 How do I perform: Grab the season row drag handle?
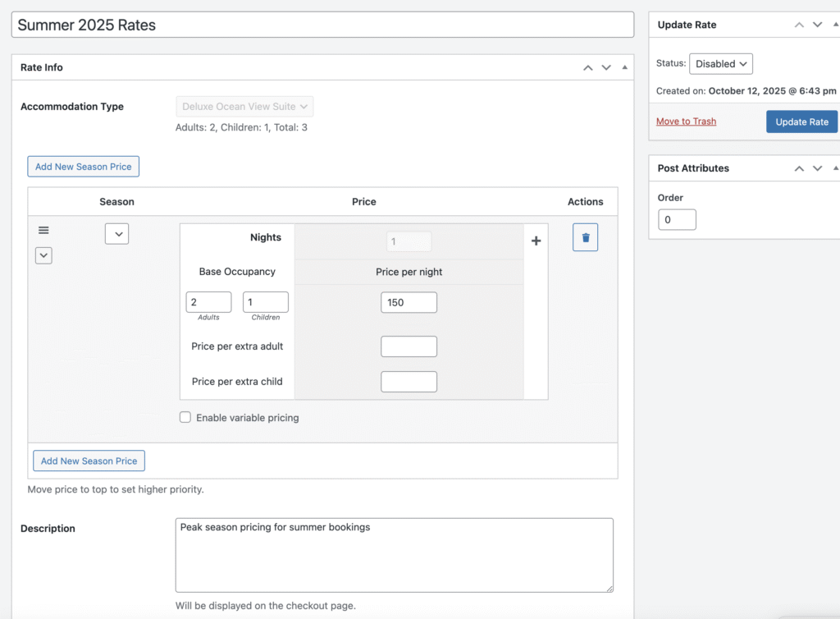(43, 231)
